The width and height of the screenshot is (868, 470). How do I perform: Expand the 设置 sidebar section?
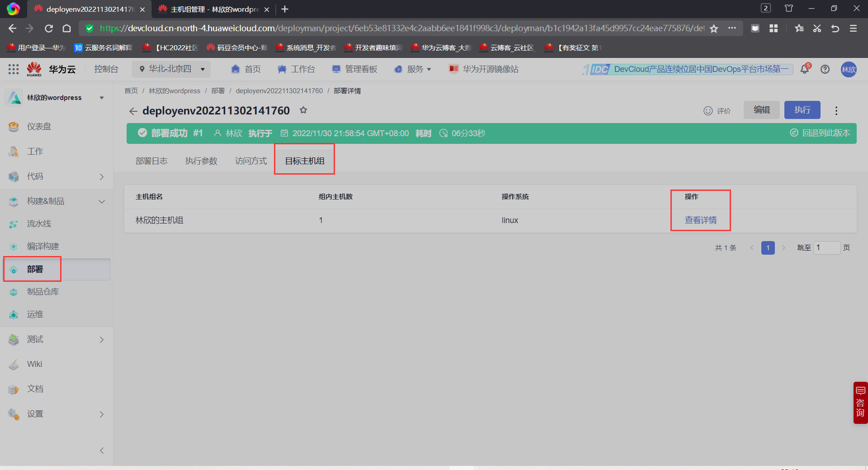(x=102, y=414)
